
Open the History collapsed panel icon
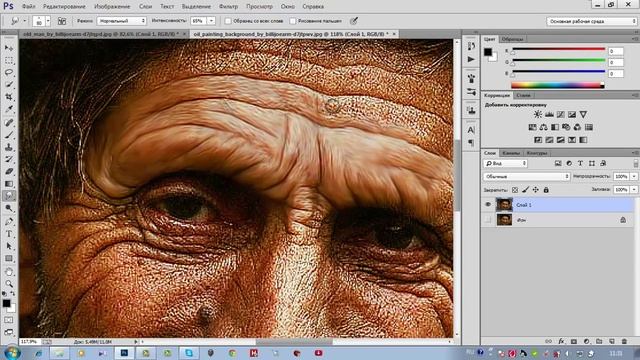pyautogui.click(x=471, y=46)
